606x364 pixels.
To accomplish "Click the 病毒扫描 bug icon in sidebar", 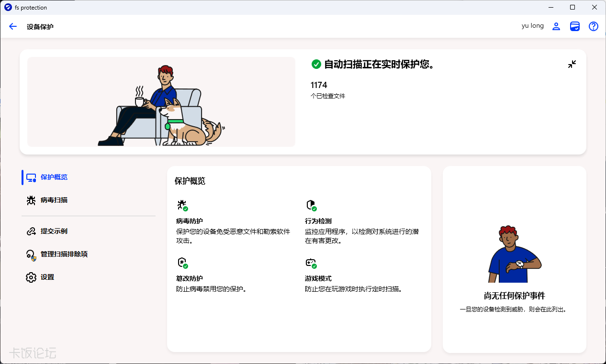I will click(x=31, y=200).
